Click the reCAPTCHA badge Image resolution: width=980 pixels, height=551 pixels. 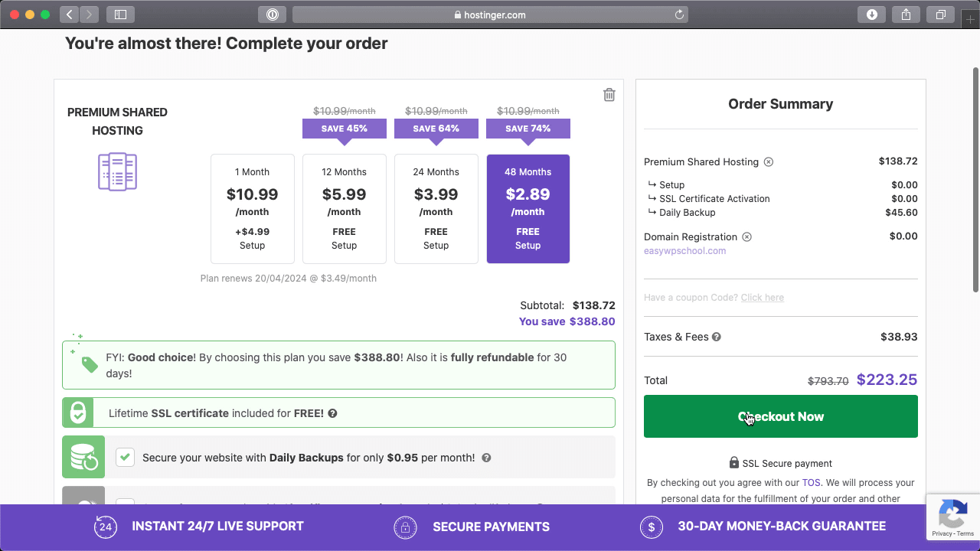(953, 517)
